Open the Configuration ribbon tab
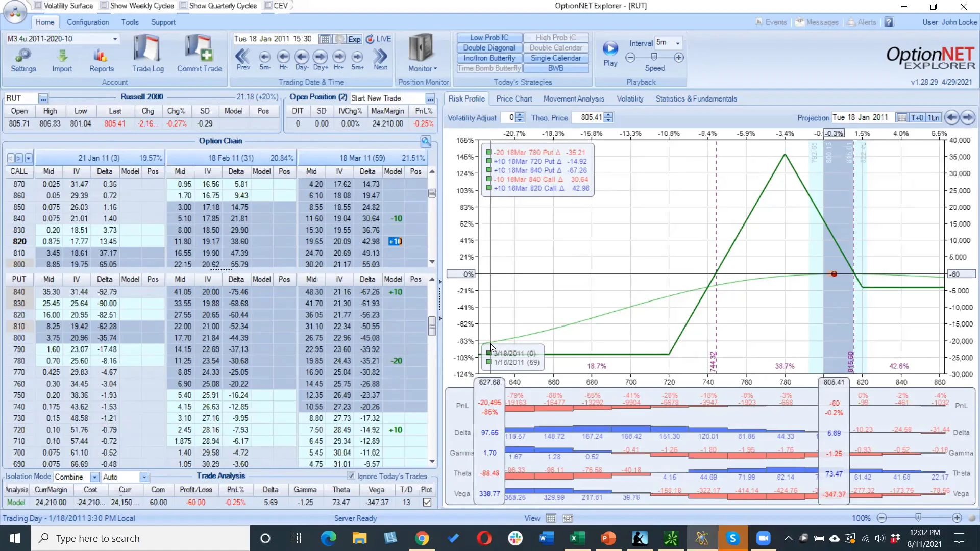The height and width of the screenshot is (551, 980). click(88, 22)
